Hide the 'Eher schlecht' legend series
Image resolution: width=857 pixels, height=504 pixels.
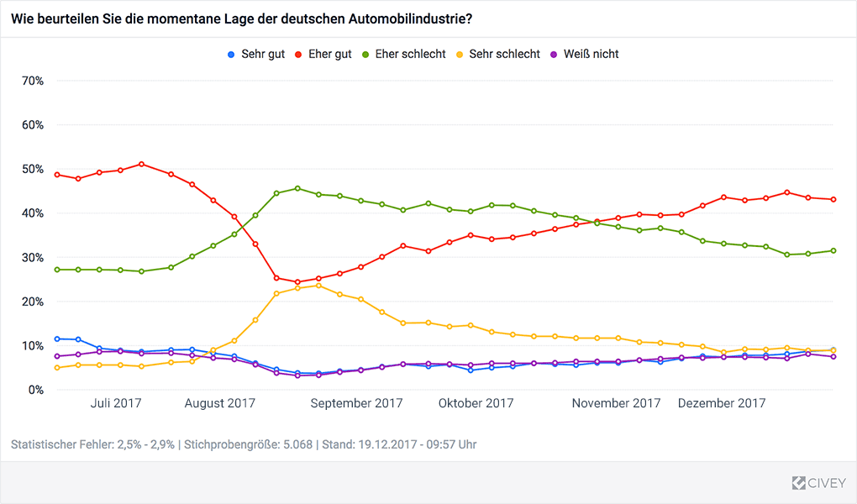(x=410, y=54)
